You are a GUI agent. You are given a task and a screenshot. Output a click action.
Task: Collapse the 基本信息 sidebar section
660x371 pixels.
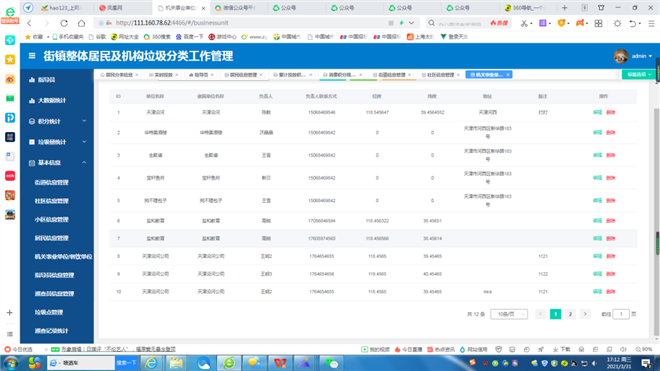tap(84, 163)
